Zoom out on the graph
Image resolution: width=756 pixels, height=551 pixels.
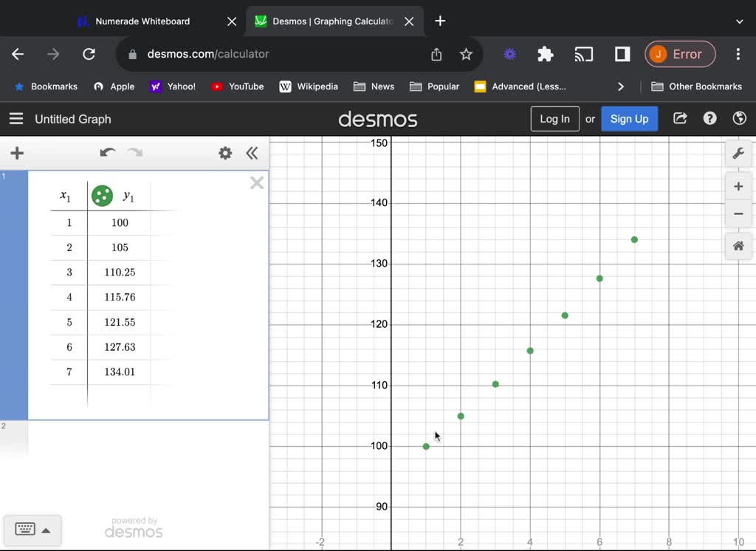pyautogui.click(x=738, y=213)
